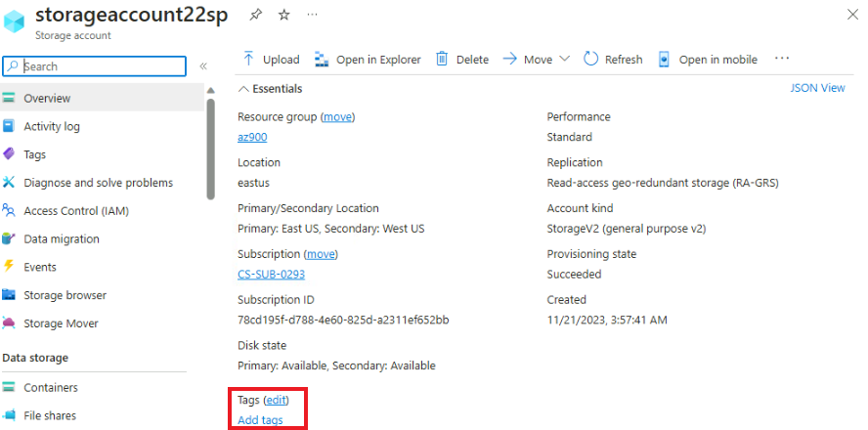
Task: Click the sidebar Search input field
Action: point(98,66)
